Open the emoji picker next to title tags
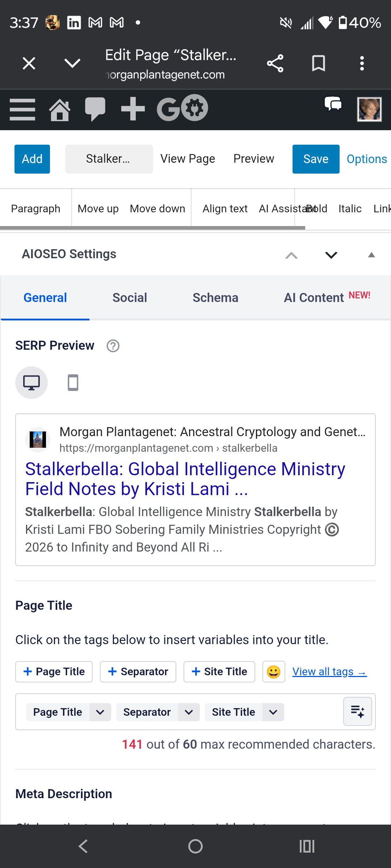This screenshot has height=868, width=391. pos(274,671)
